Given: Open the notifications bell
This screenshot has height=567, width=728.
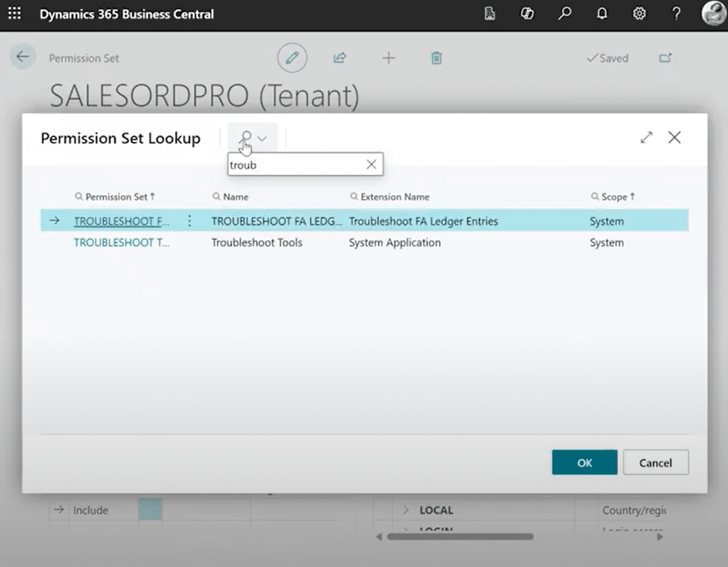Looking at the screenshot, I should (602, 14).
